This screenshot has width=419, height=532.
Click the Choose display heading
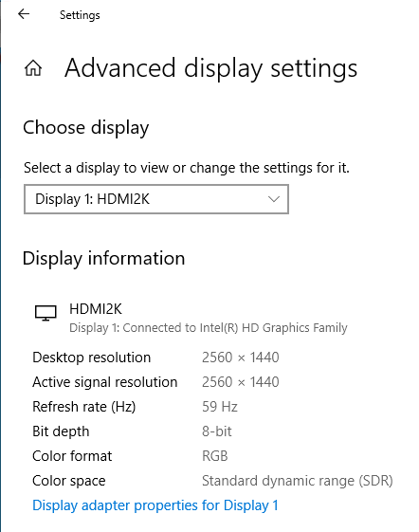tap(86, 128)
